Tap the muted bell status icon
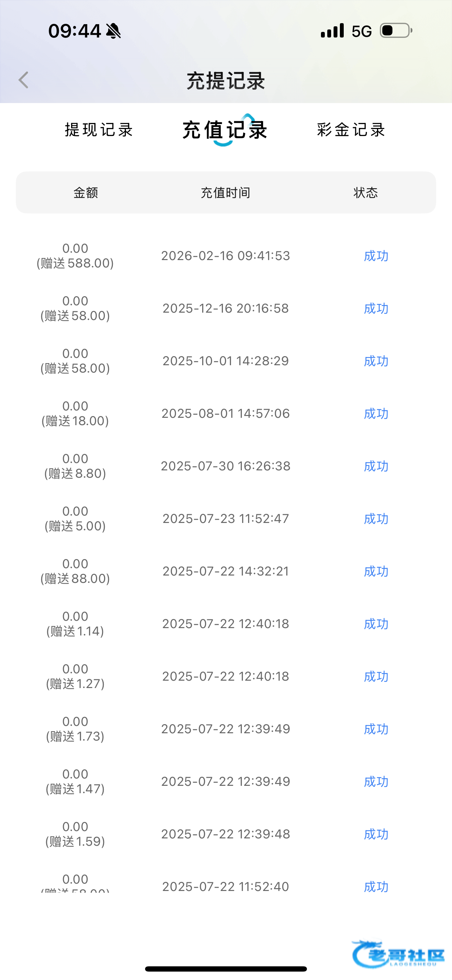This screenshot has height=980, width=452. [114, 31]
